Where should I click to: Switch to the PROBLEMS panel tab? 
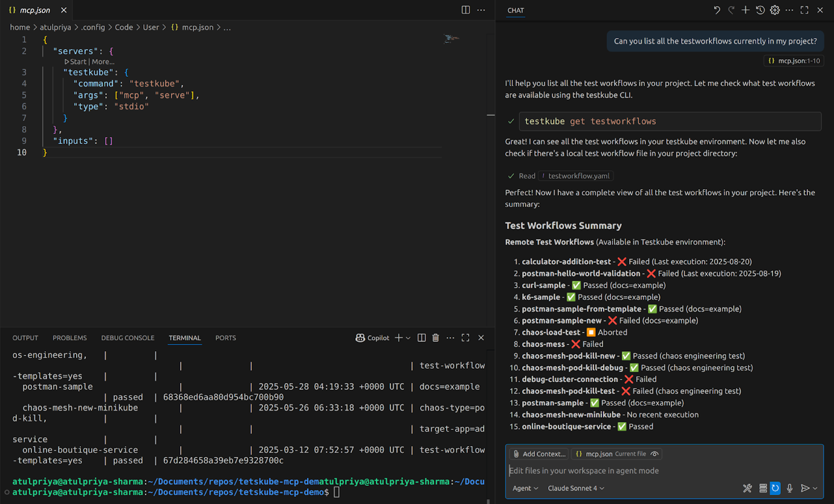69,338
